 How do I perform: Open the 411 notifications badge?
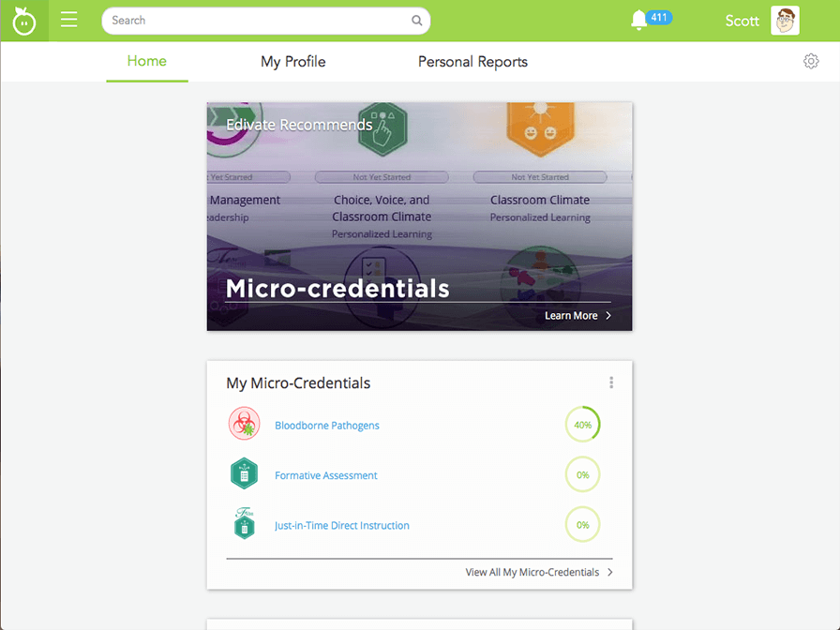pyautogui.click(x=658, y=18)
